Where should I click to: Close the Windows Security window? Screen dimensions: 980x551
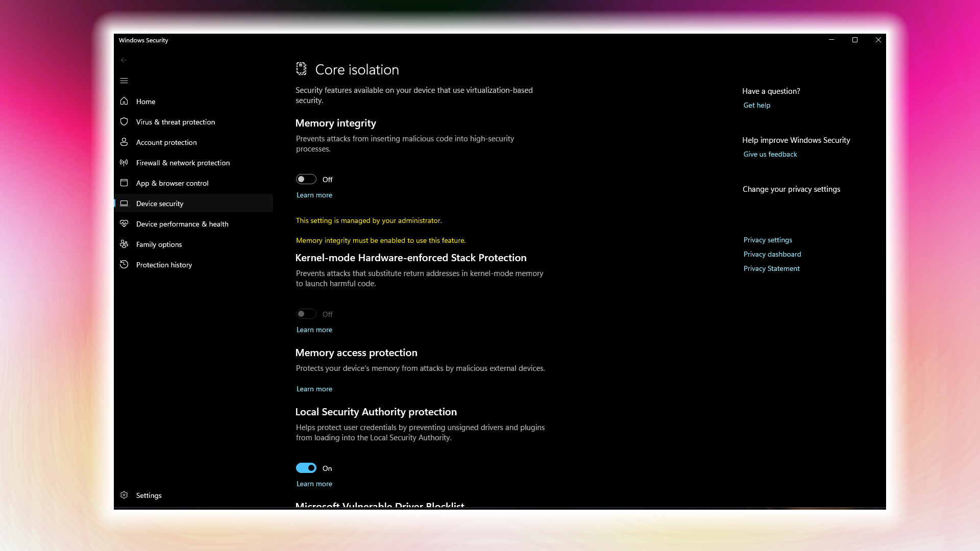(x=878, y=40)
